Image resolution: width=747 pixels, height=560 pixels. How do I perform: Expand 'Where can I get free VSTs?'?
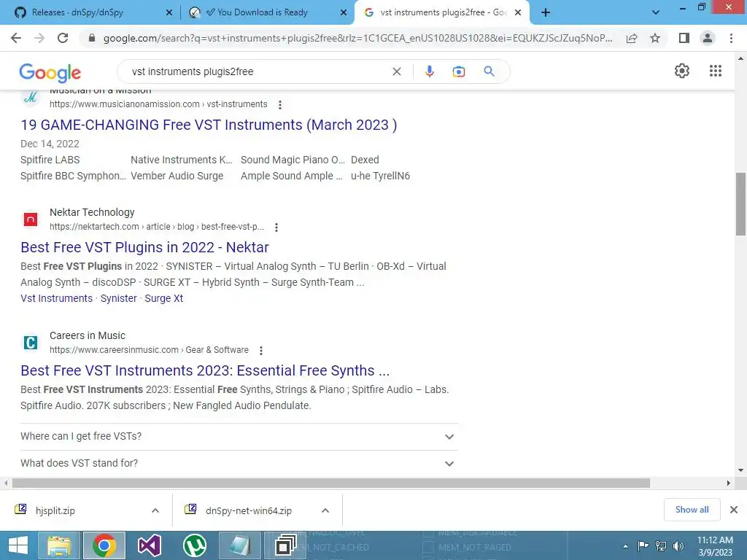tap(239, 436)
